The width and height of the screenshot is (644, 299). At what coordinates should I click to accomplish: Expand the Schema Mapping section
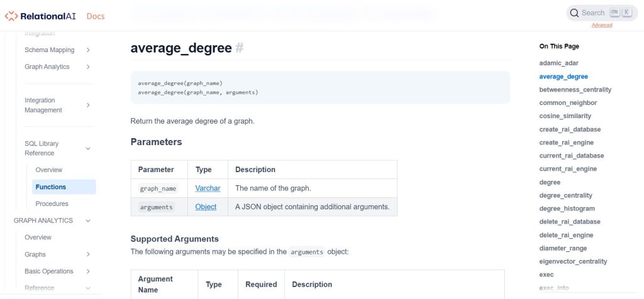click(88, 50)
